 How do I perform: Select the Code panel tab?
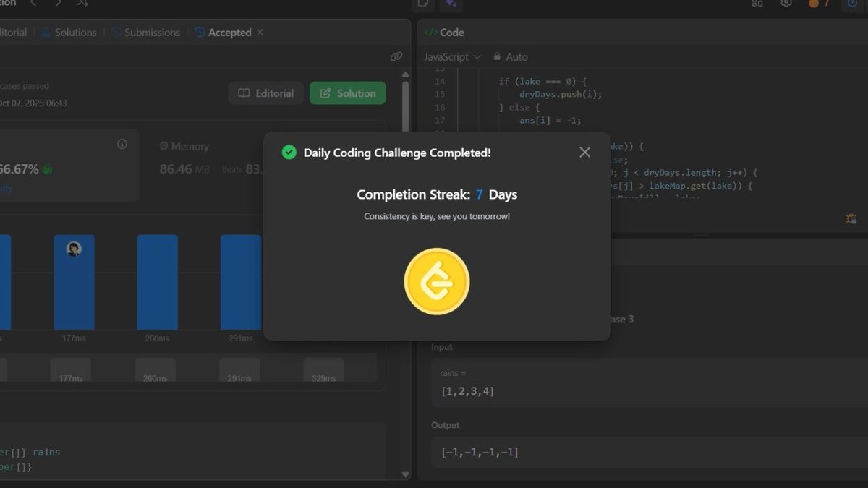tap(445, 33)
